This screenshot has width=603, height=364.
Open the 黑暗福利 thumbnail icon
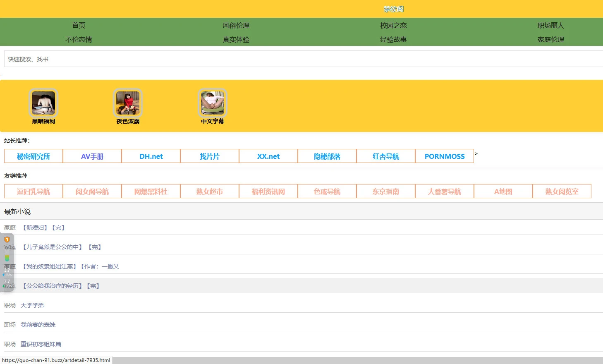(x=43, y=103)
